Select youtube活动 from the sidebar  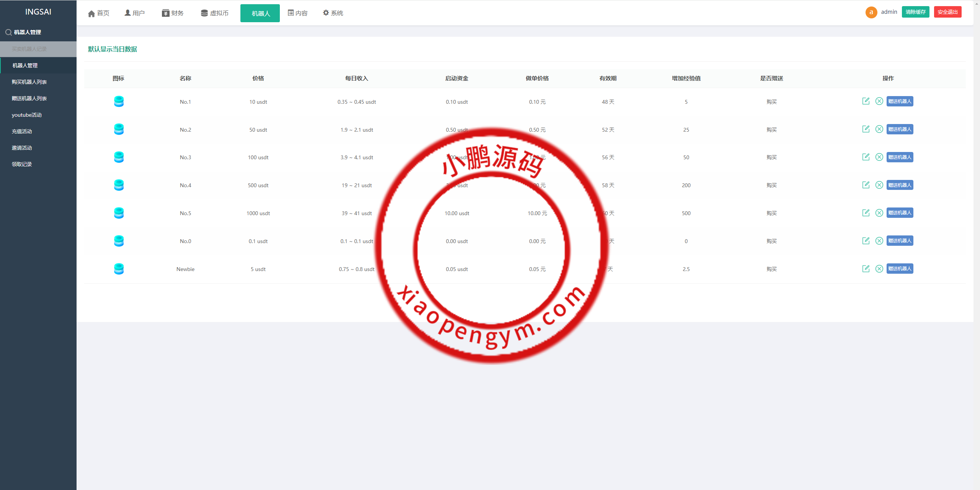click(x=26, y=114)
